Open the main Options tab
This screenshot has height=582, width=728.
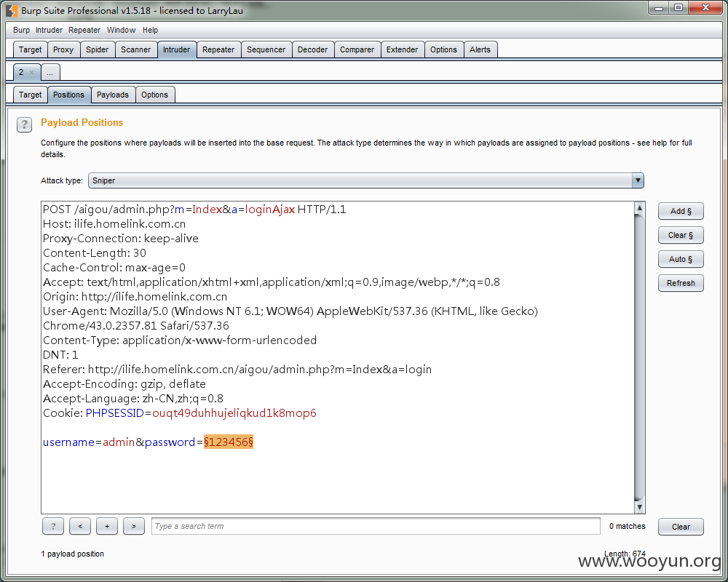[x=443, y=49]
